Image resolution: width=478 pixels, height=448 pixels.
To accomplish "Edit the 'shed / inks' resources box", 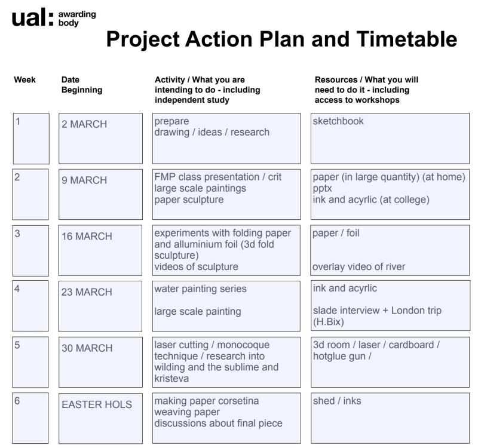I will pos(390,419).
